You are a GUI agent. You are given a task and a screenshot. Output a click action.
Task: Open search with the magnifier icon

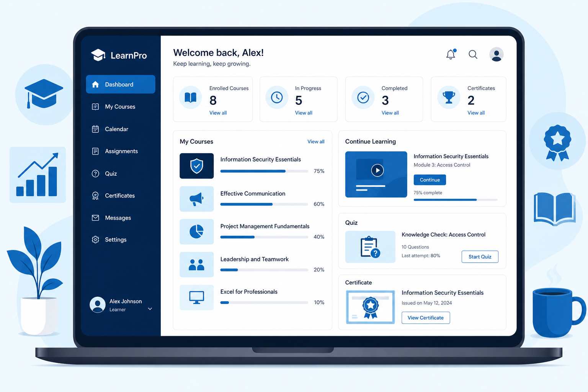(473, 54)
